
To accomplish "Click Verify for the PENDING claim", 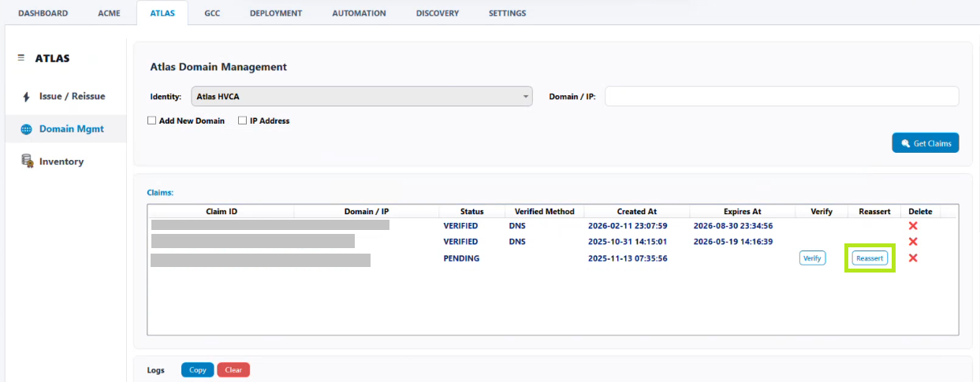I will [812, 258].
